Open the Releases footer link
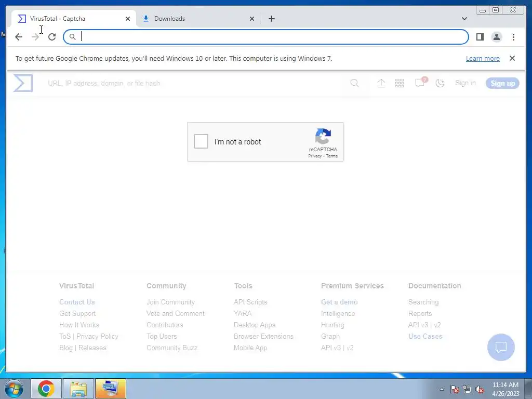 pyautogui.click(x=92, y=348)
